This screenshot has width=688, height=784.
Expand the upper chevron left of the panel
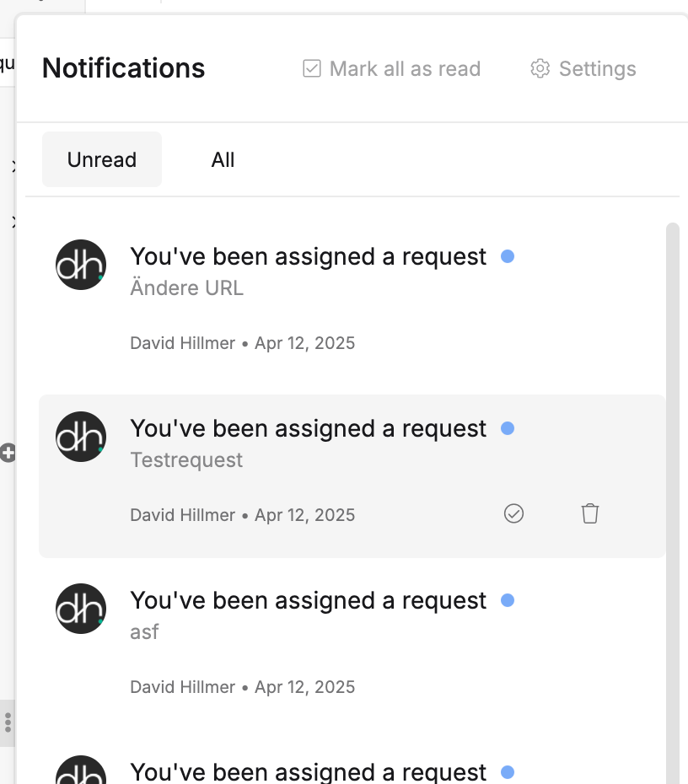coord(14,166)
